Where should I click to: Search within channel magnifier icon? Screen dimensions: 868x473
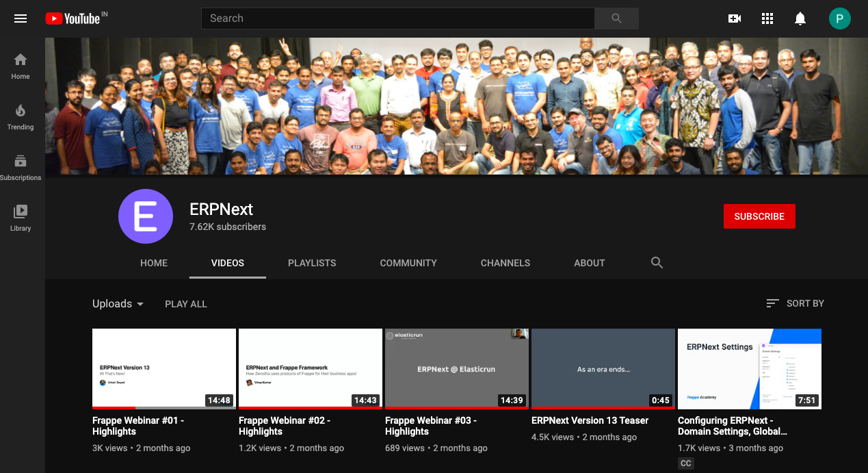[x=657, y=263]
